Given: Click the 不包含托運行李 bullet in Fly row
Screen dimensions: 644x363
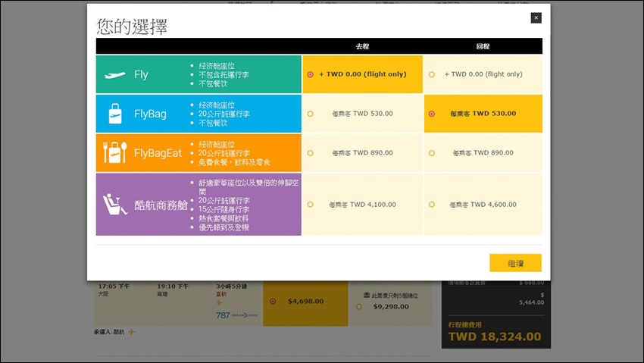Looking at the screenshot, I should [x=224, y=75].
